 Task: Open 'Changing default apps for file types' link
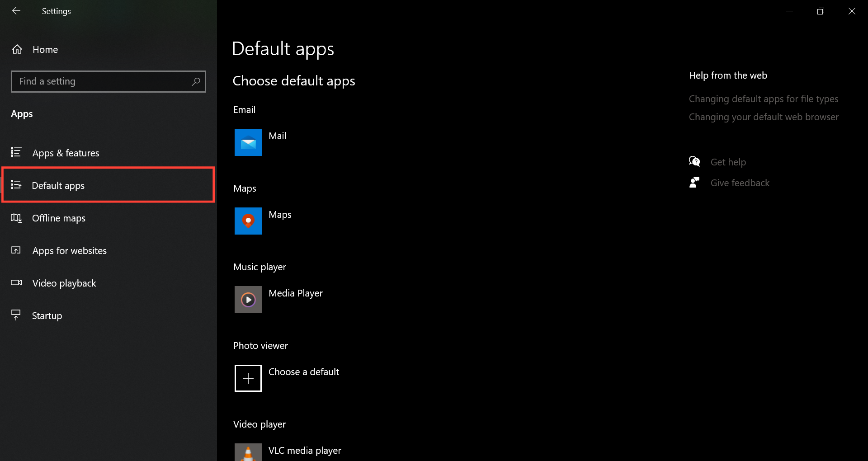(764, 99)
